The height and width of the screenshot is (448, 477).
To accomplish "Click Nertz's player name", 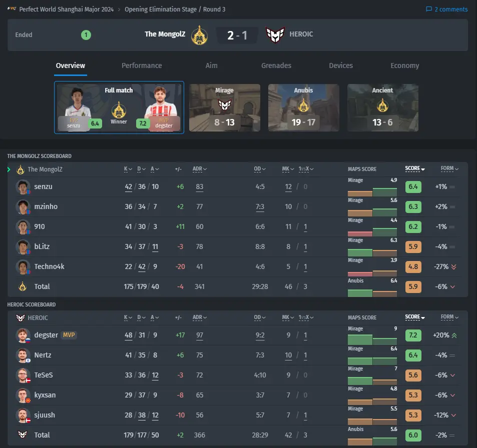I will pyautogui.click(x=43, y=355).
